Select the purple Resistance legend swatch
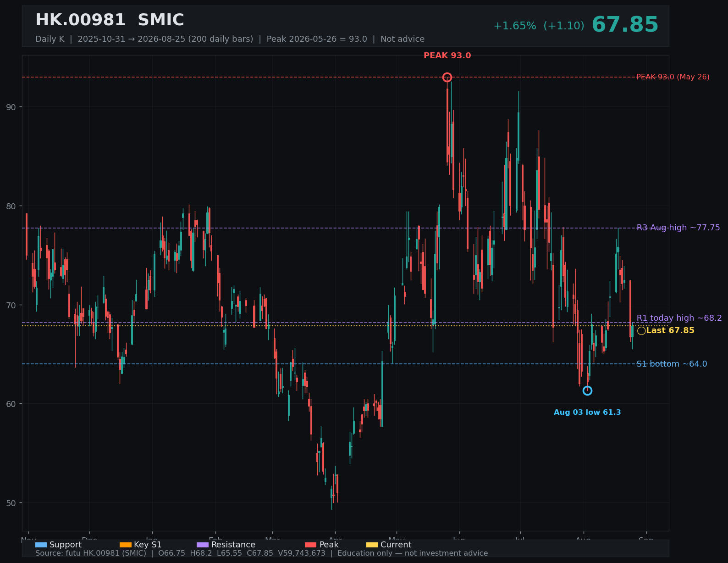Viewport: 728px width, 563px height. point(203,545)
